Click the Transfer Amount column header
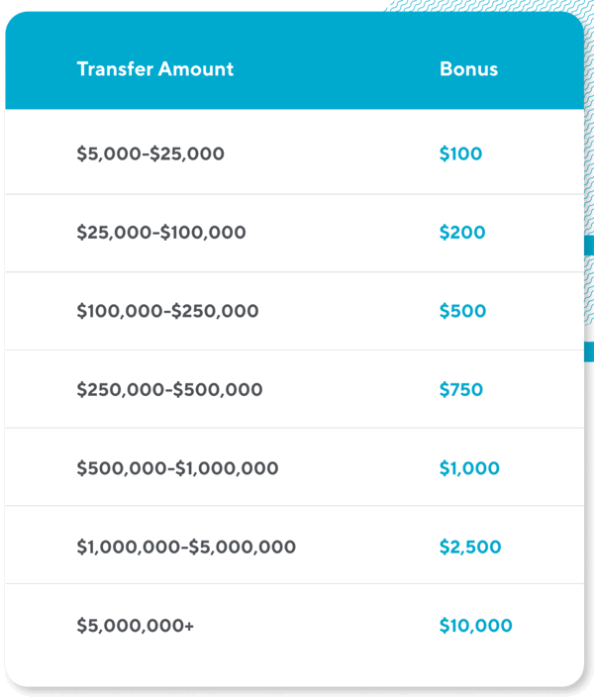Viewport: 594px width, 700px height. tap(154, 69)
